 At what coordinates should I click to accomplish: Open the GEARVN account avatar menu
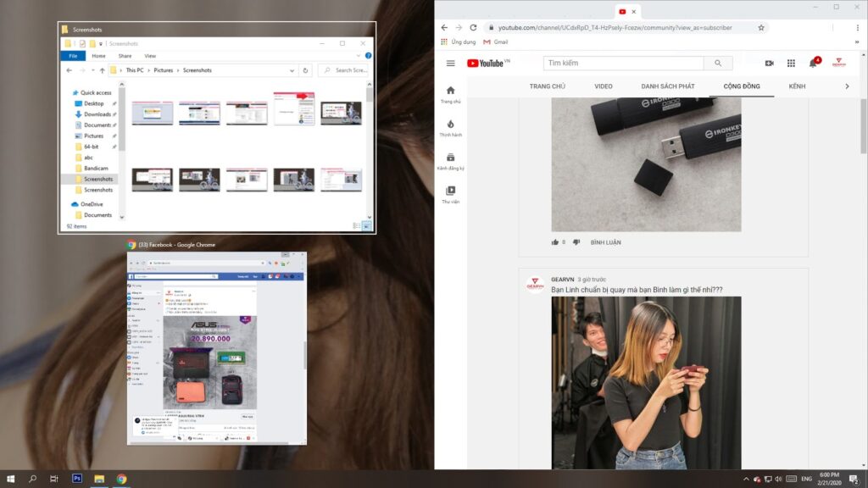point(838,63)
